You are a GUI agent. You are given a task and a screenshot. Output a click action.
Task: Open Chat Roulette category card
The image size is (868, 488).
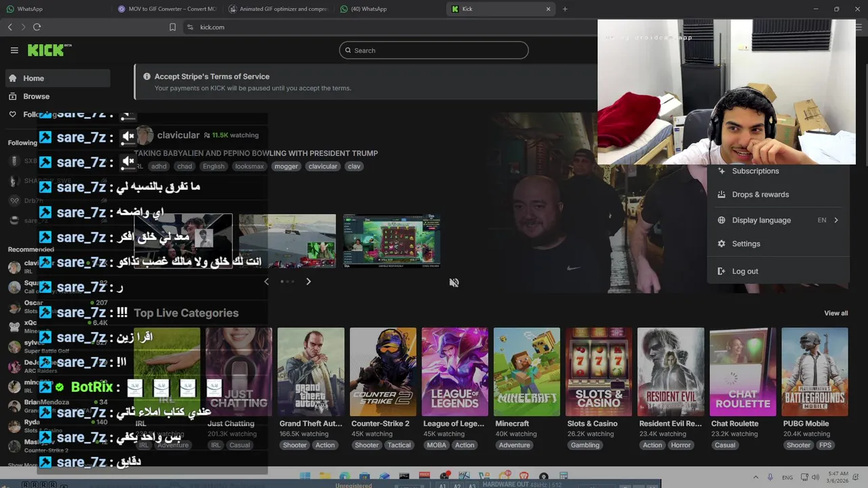click(x=743, y=372)
